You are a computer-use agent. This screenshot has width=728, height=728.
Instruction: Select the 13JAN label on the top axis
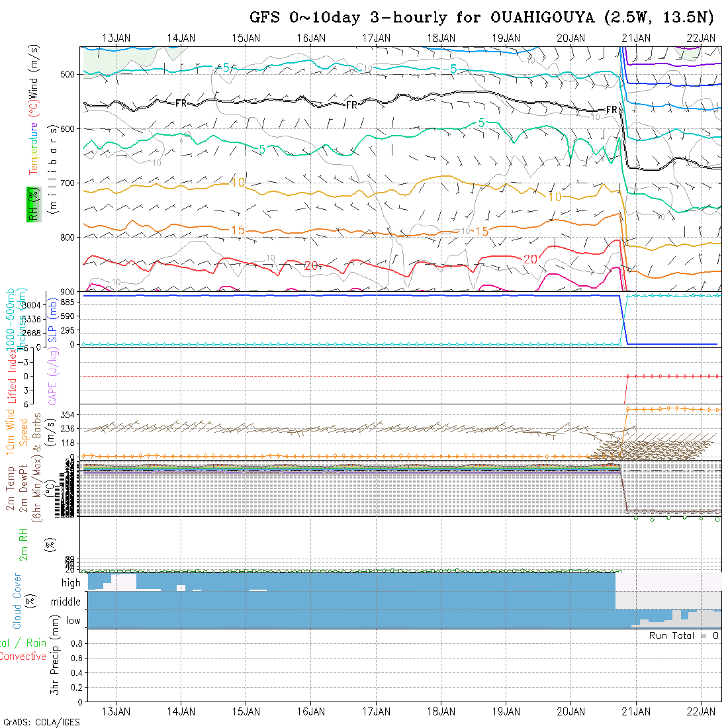coord(116,38)
